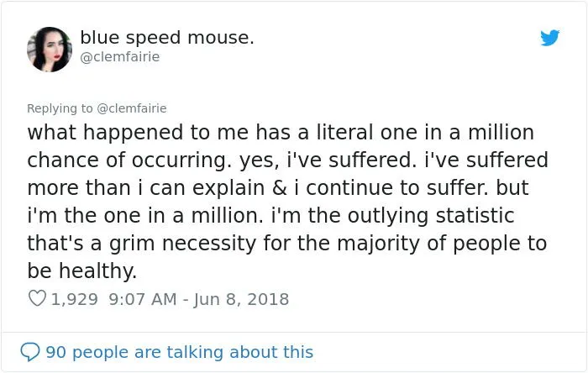Open the 9:07 AM tweet timestamp
588x373 pixels.
141,298
